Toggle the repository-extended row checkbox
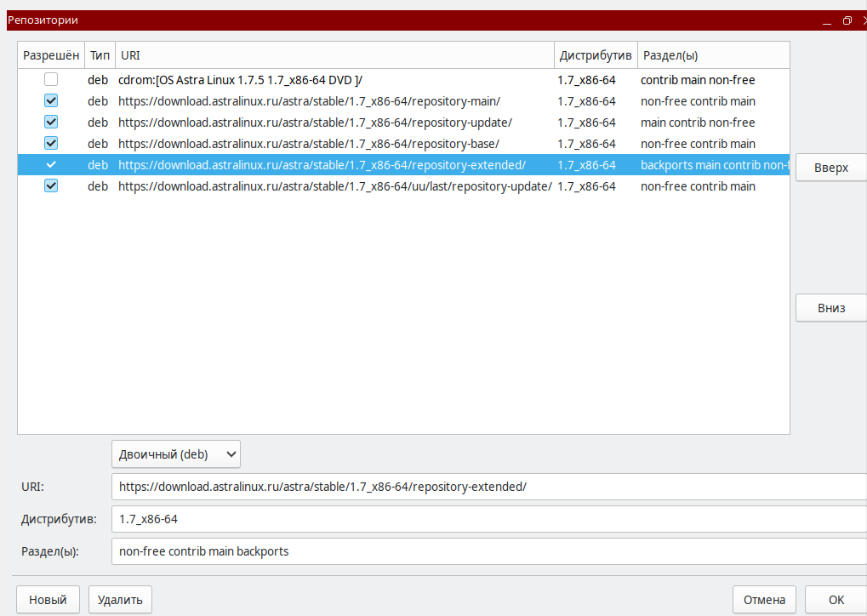867x616 pixels. pyautogui.click(x=51, y=165)
